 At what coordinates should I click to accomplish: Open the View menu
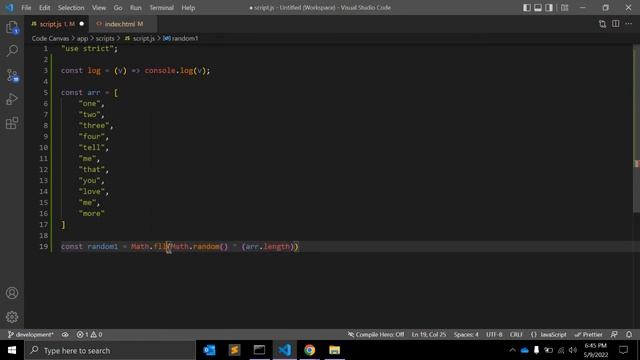click(99, 8)
